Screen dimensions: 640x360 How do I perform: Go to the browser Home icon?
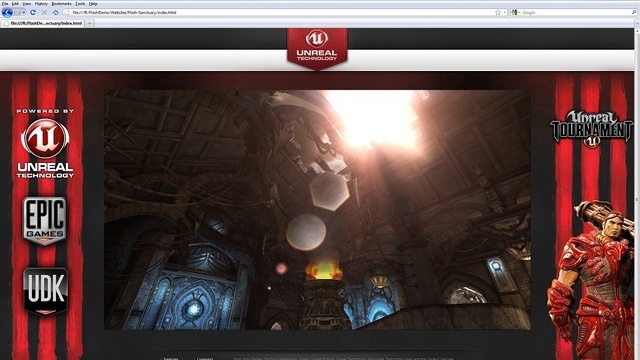56,13
